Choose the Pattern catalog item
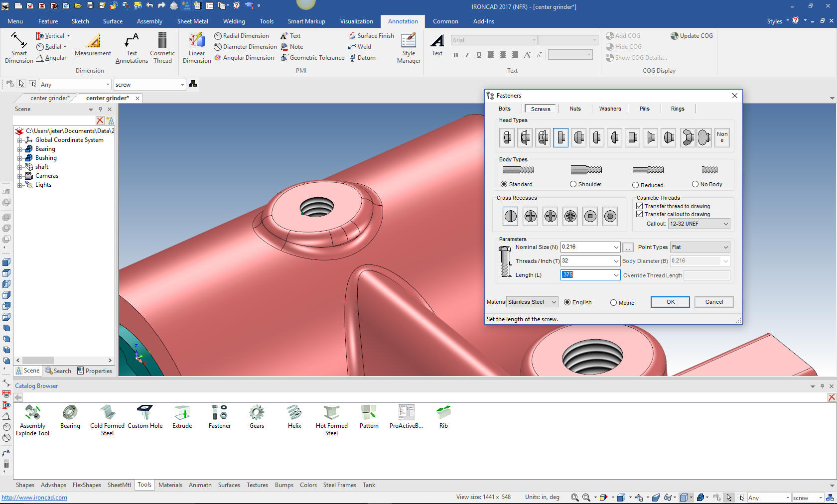 [369, 416]
